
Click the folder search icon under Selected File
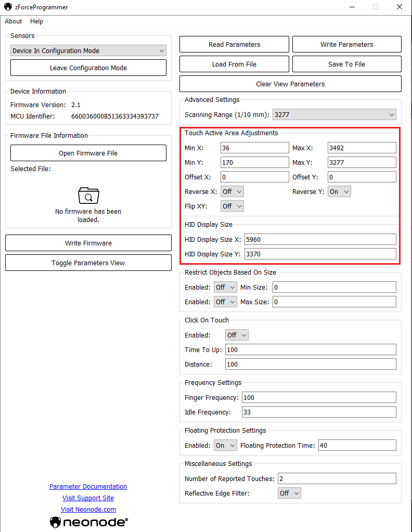click(x=88, y=196)
